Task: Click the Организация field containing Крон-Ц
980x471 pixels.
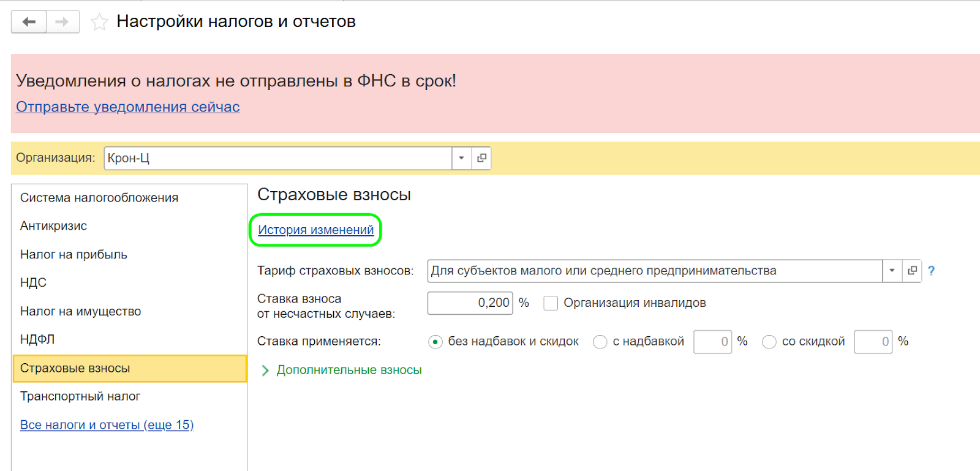Action: (x=278, y=158)
